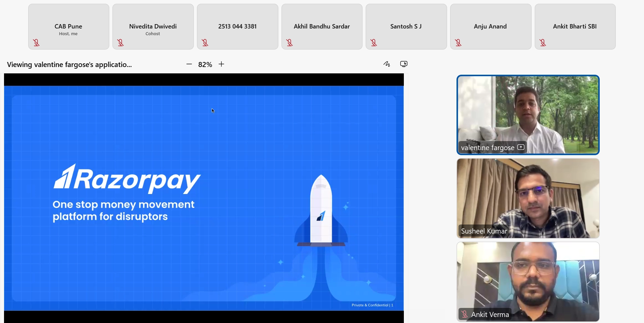
Task: Zoom in the shared content with plus
Action: (x=221, y=64)
